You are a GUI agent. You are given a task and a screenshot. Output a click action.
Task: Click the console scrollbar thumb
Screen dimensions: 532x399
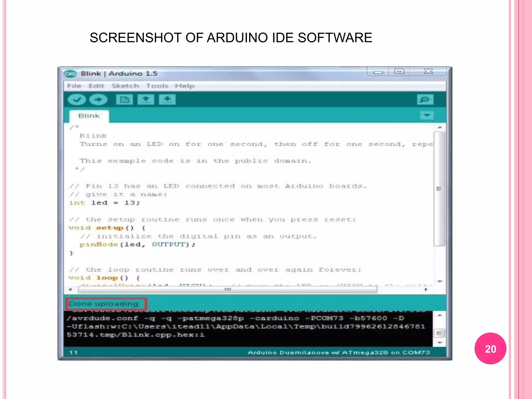click(440, 333)
